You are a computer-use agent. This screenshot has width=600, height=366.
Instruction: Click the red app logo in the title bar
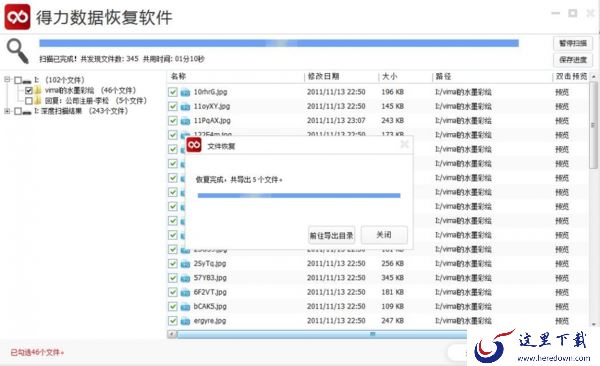[x=17, y=17]
